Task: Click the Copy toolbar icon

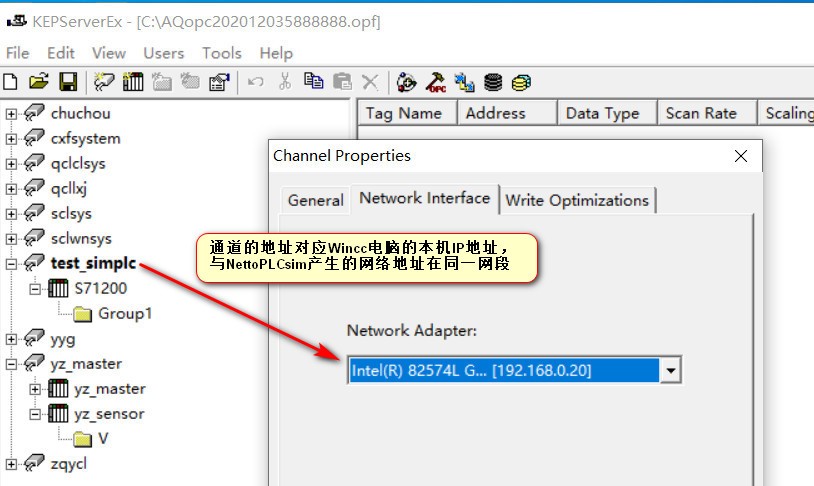Action: click(x=313, y=82)
